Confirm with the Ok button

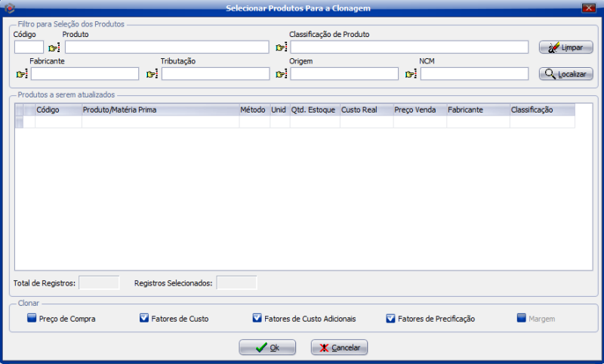coord(267,347)
